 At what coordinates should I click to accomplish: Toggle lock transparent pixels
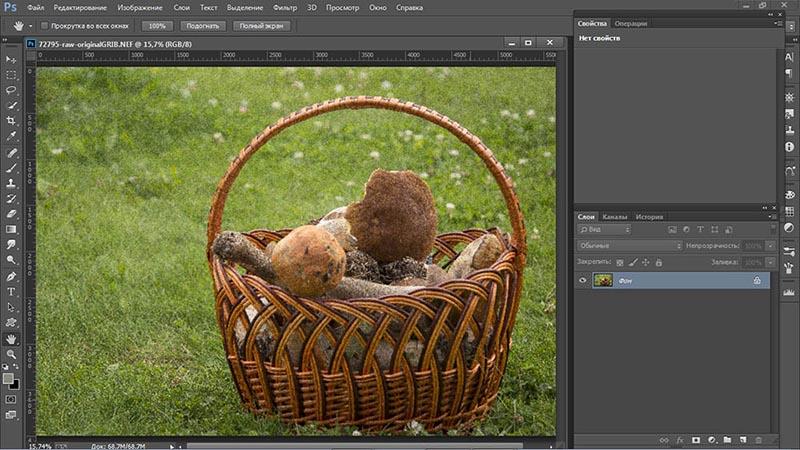pyautogui.click(x=620, y=262)
